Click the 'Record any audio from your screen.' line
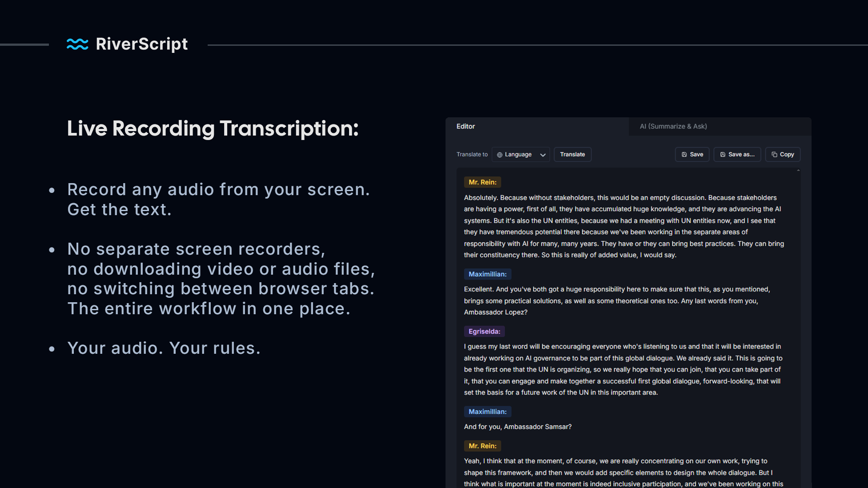Image resolution: width=868 pixels, height=488 pixels. pos(218,190)
